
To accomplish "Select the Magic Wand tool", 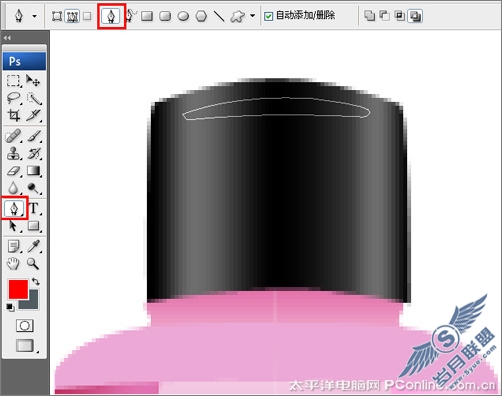I will pyautogui.click(x=34, y=98).
